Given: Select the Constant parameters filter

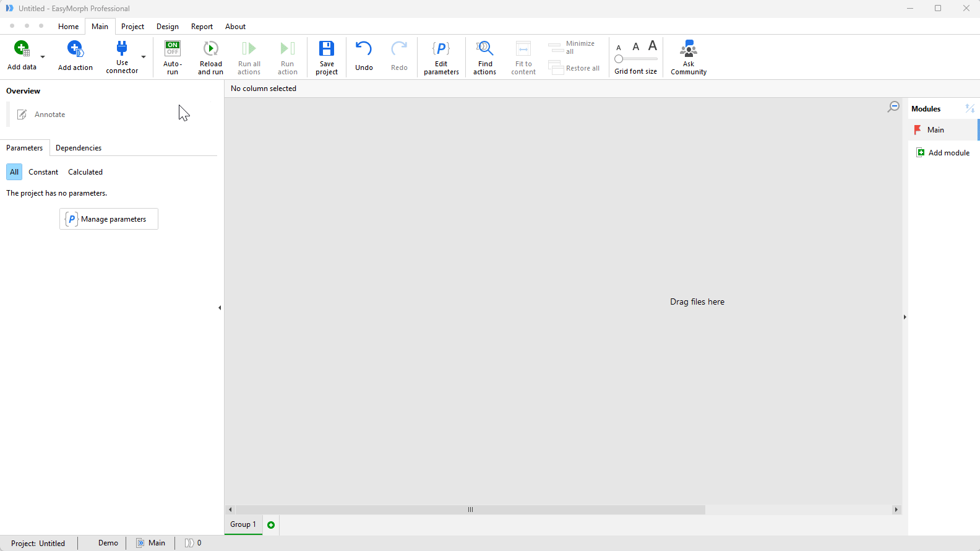Looking at the screenshot, I should pos(43,172).
